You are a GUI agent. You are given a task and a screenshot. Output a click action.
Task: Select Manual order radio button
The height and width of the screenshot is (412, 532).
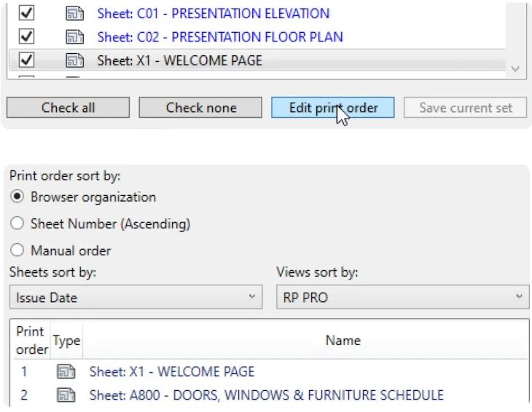(17, 250)
